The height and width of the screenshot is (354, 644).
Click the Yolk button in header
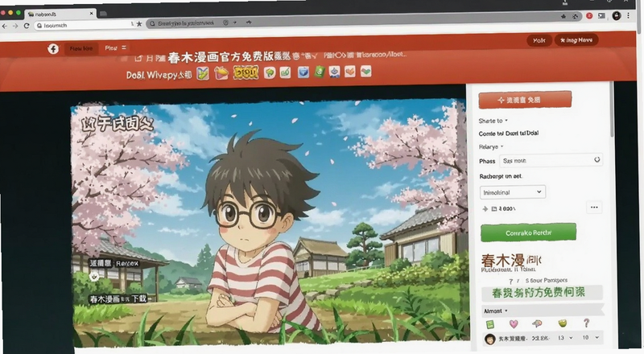coord(539,40)
